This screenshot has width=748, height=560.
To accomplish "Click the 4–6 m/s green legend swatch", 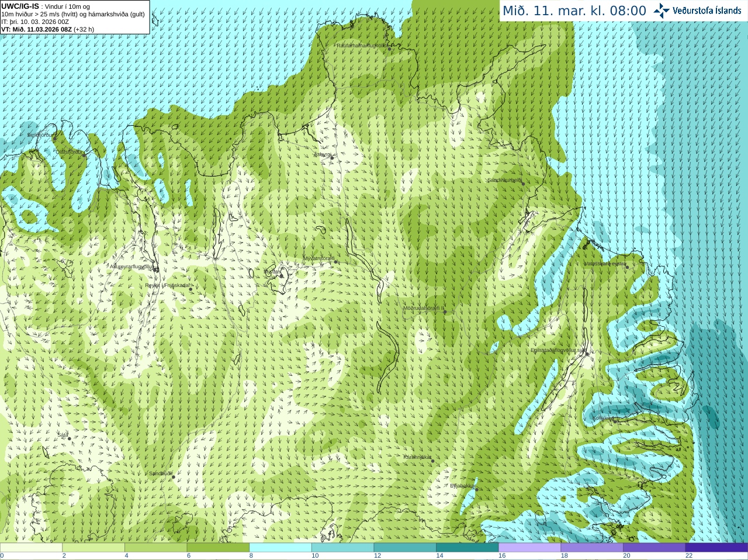I will 156,548.
